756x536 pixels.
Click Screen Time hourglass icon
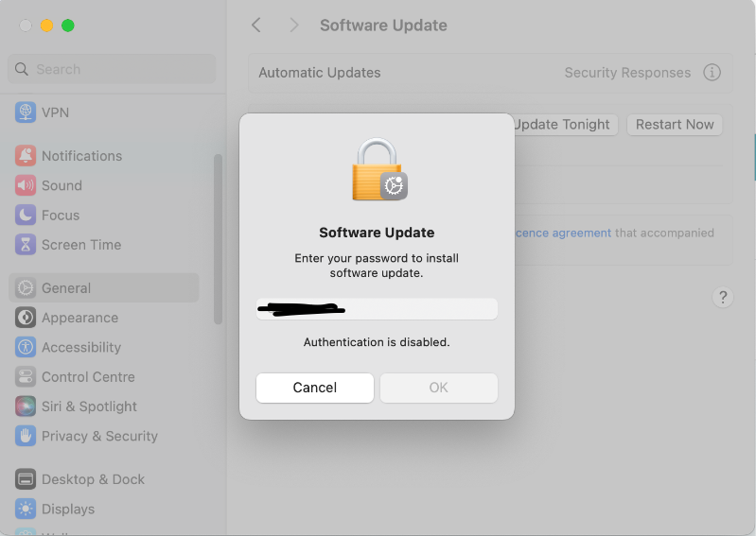[26, 245]
